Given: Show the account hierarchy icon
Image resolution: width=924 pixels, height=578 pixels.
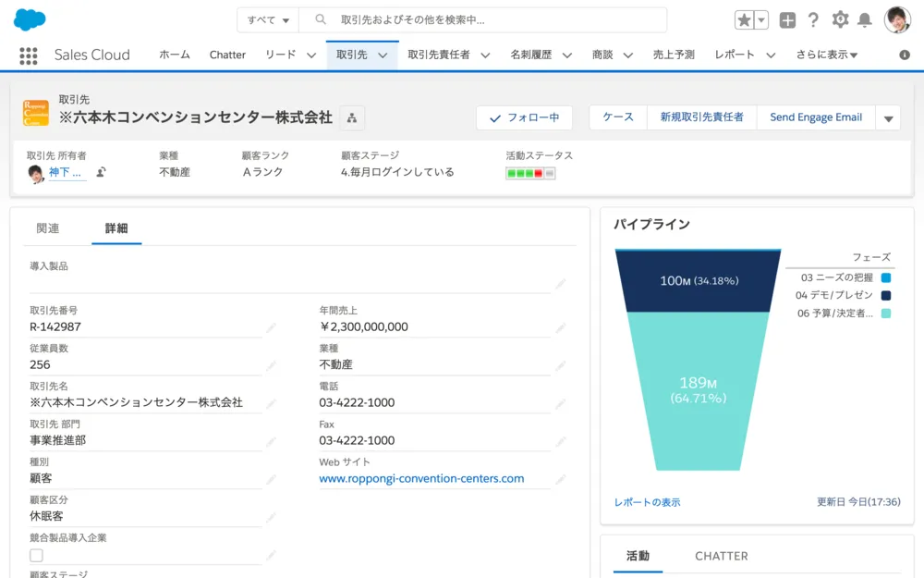Looking at the screenshot, I should [x=352, y=117].
